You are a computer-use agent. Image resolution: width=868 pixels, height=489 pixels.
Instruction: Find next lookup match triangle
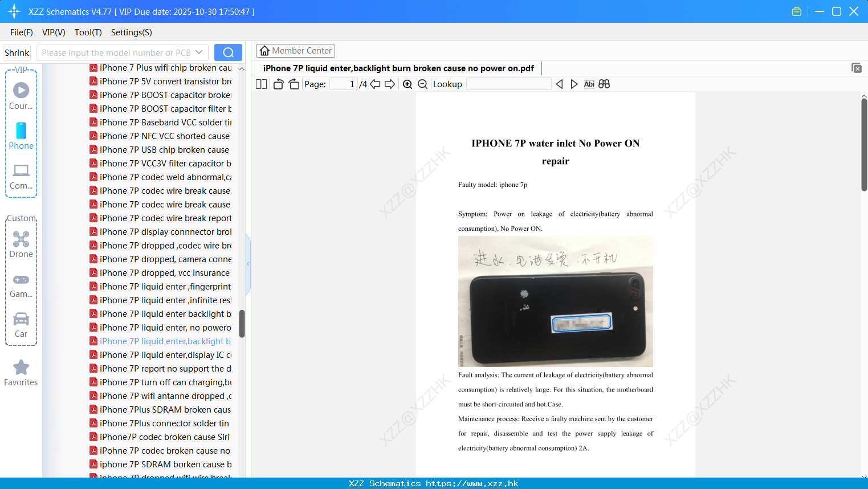[x=574, y=84]
